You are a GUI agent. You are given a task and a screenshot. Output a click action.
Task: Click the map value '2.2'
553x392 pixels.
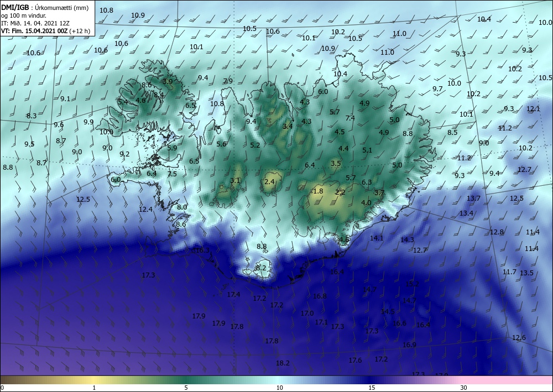[340, 192]
